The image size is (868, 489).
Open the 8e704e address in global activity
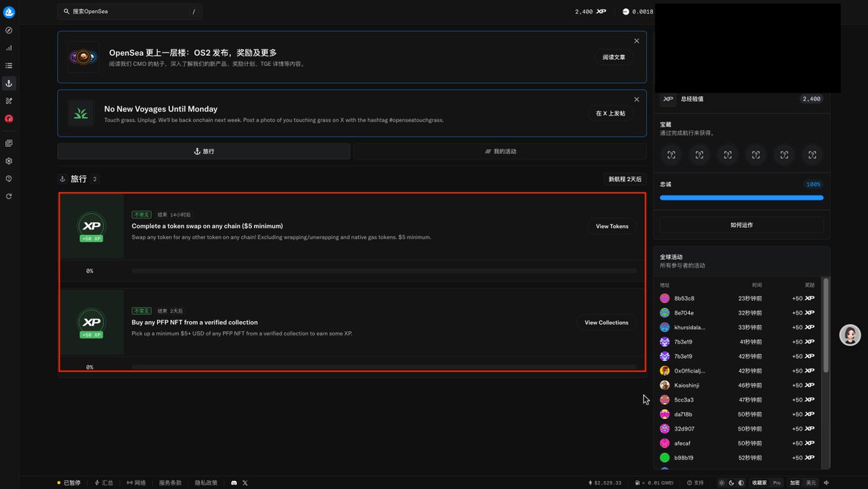point(683,313)
